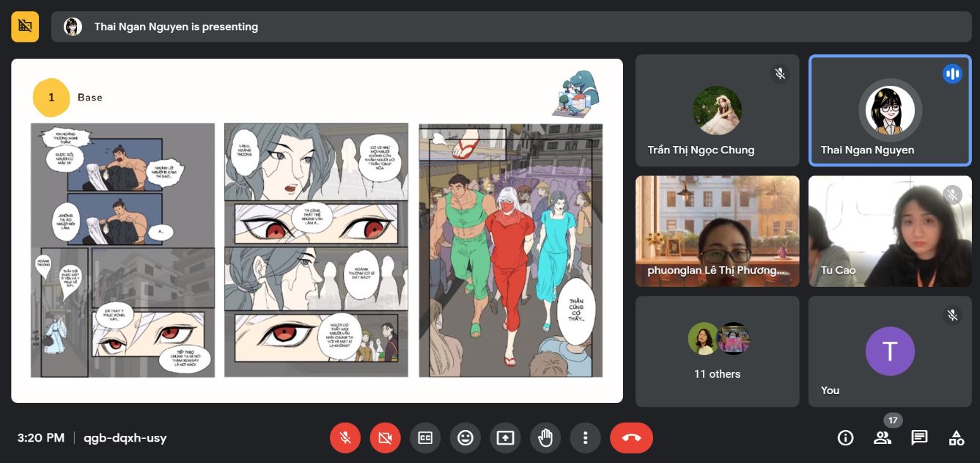The width and height of the screenshot is (980, 463).
Task: Select Thai Ngan Nguyen's video tile
Action: [889, 111]
